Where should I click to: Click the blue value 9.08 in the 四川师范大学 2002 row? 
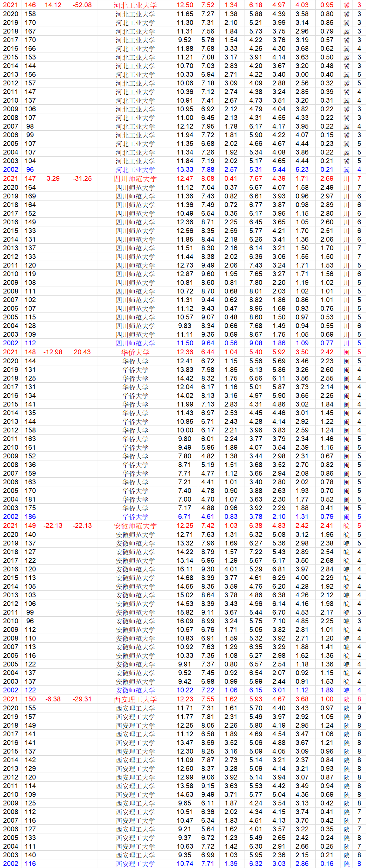tap(256, 343)
